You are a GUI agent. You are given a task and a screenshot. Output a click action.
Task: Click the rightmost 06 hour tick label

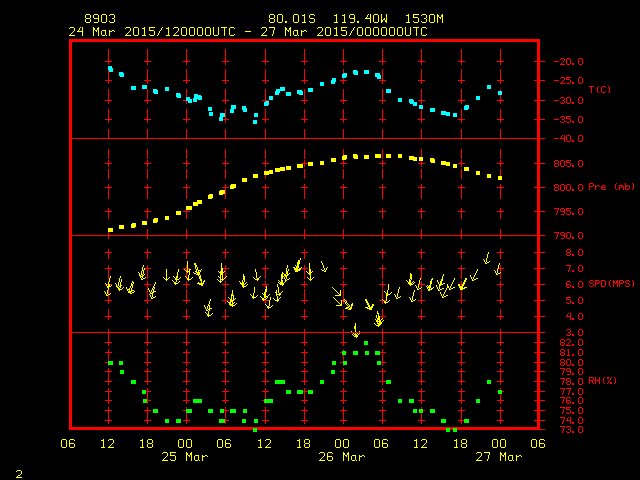pyautogui.click(x=537, y=444)
